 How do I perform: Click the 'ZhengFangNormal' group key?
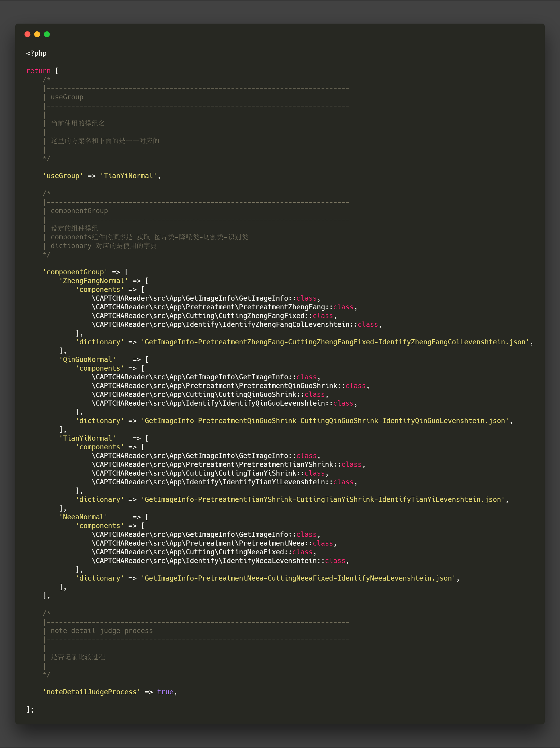click(93, 281)
